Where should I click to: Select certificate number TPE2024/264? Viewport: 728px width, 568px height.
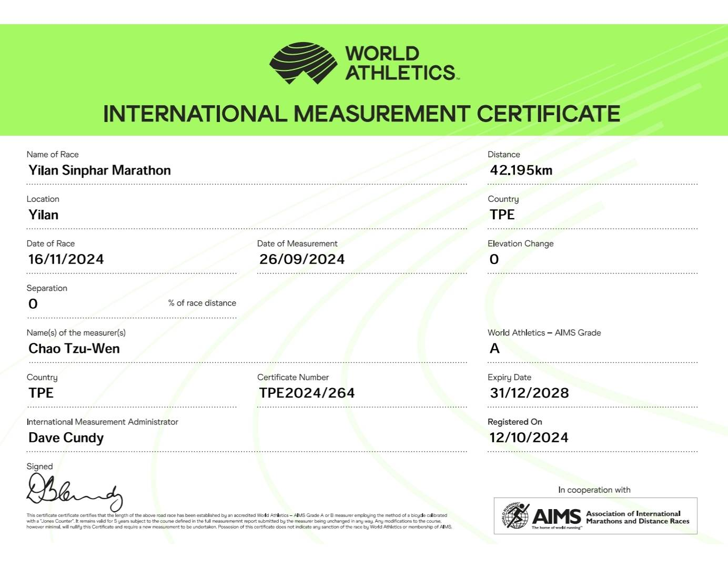pyautogui.click(x=307, y=393)
